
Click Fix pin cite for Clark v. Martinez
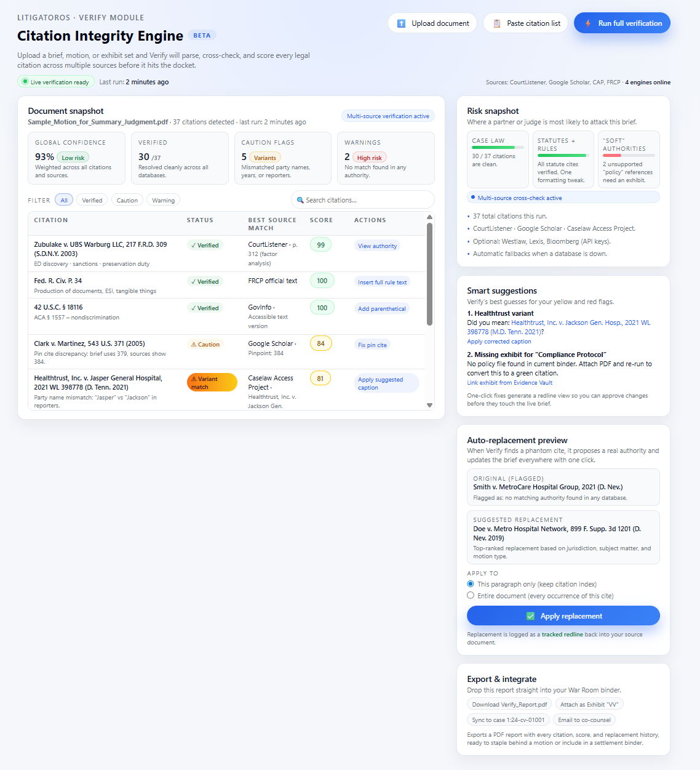(372, 345)
